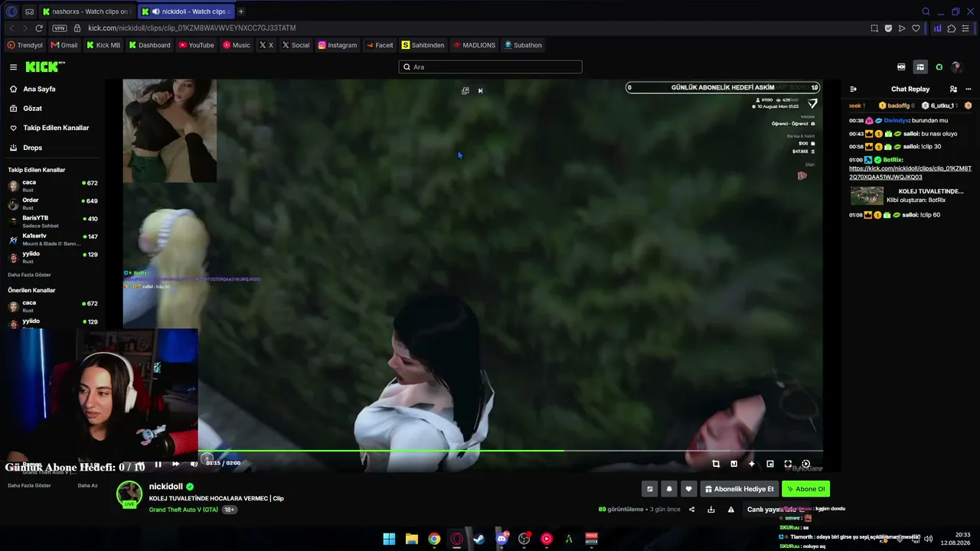Open the profile avatar menu in Kick header

(956, 67)
